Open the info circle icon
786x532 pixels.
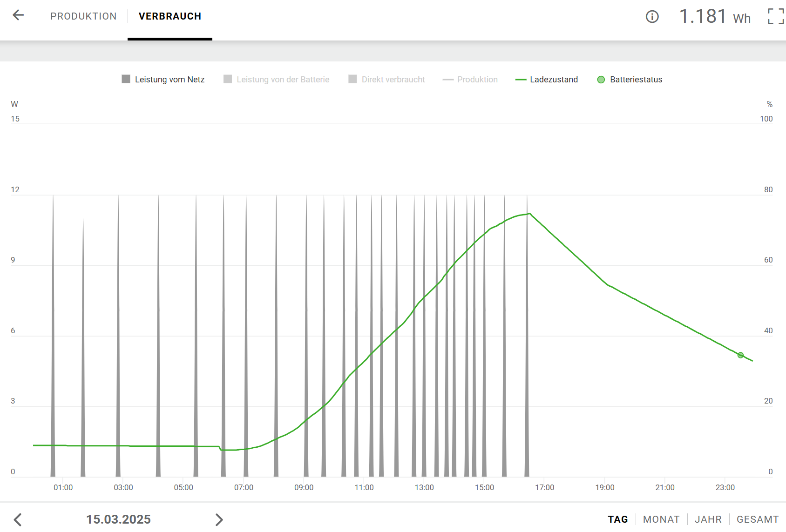652,17
